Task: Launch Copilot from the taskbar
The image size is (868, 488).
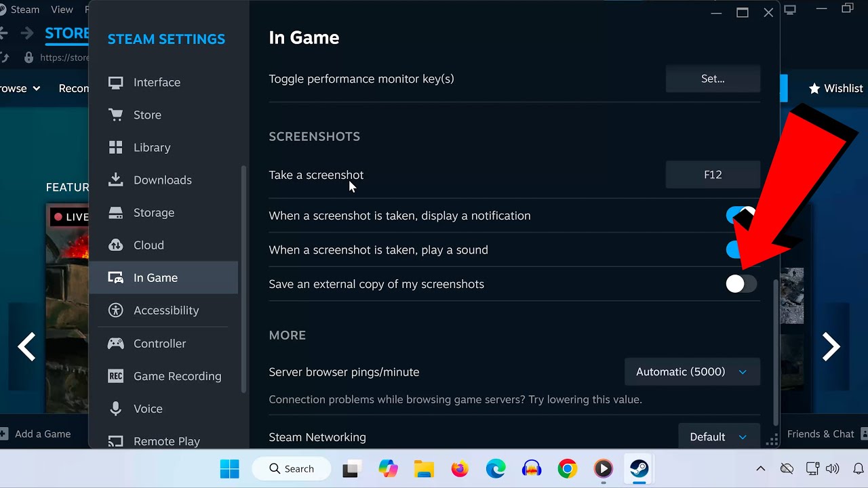Action: [x=388, y=468]
